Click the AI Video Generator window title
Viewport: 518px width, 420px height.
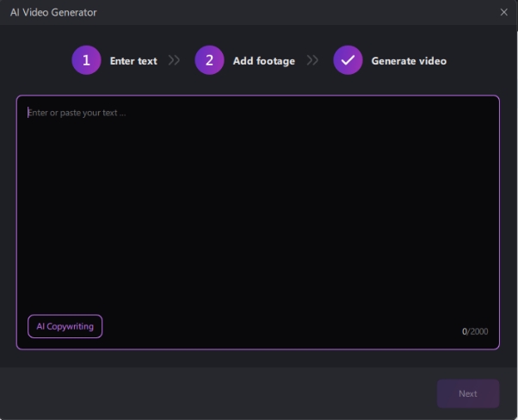pos(53,12)
